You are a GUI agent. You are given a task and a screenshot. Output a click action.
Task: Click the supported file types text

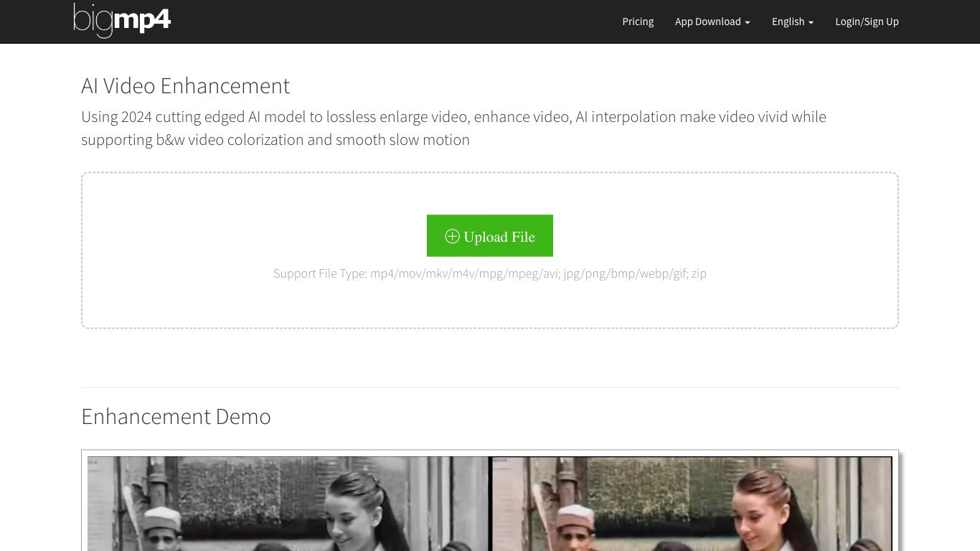(490, 273)
